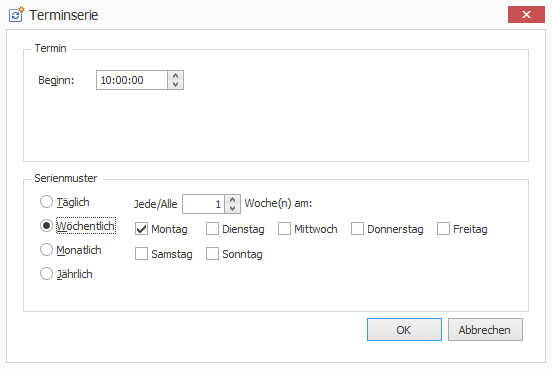552x369 pixels.
Task: Decrease the Beginn time with down arrow
Action: 175,85
